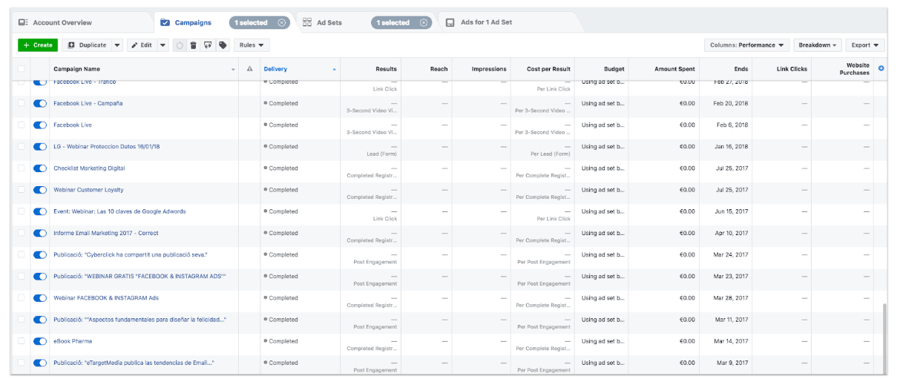The width and height of the screenshot is (900, 382).
Task: Click the trash delete icon
Action: [193, 45]
